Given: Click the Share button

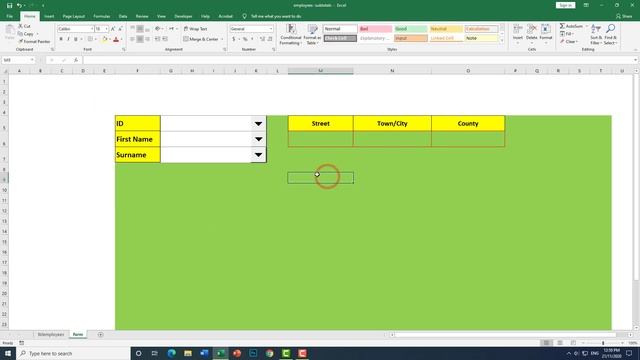Looking at the screenshot, I should [624, 16].
